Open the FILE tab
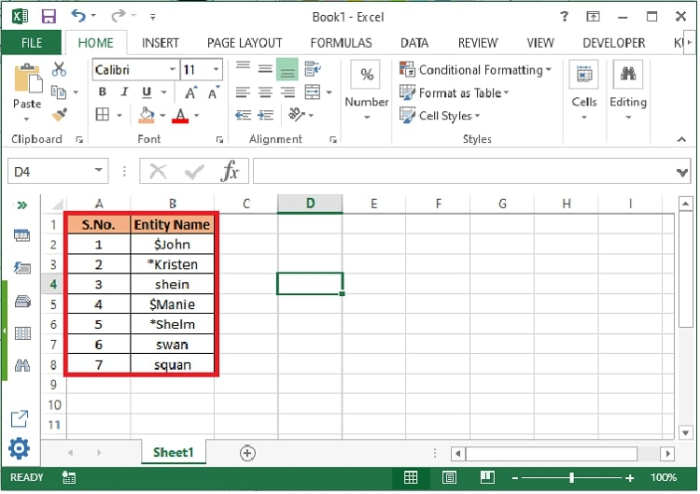 click(x=31, y=43)
